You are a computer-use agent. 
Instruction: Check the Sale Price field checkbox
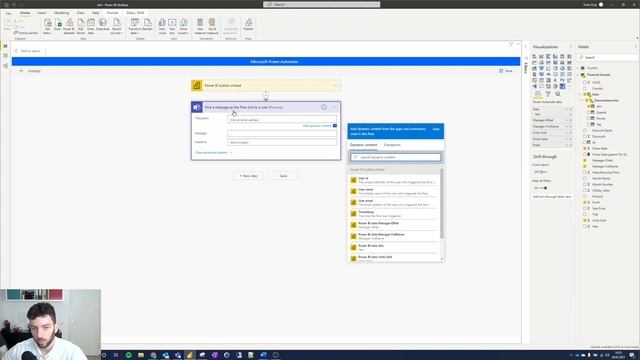[x=585, y=208]
